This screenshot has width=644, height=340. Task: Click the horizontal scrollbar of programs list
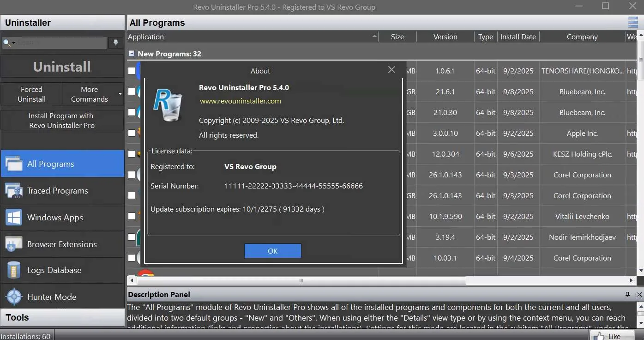[301, 280]
